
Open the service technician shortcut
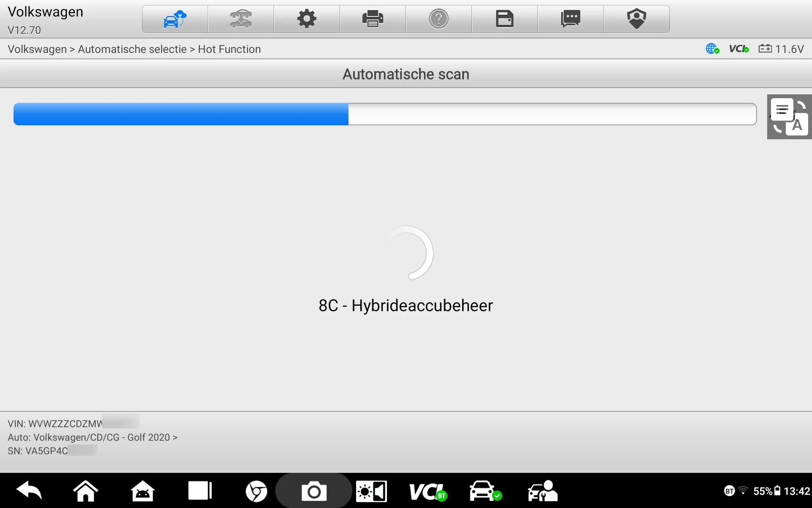[543, 491]
